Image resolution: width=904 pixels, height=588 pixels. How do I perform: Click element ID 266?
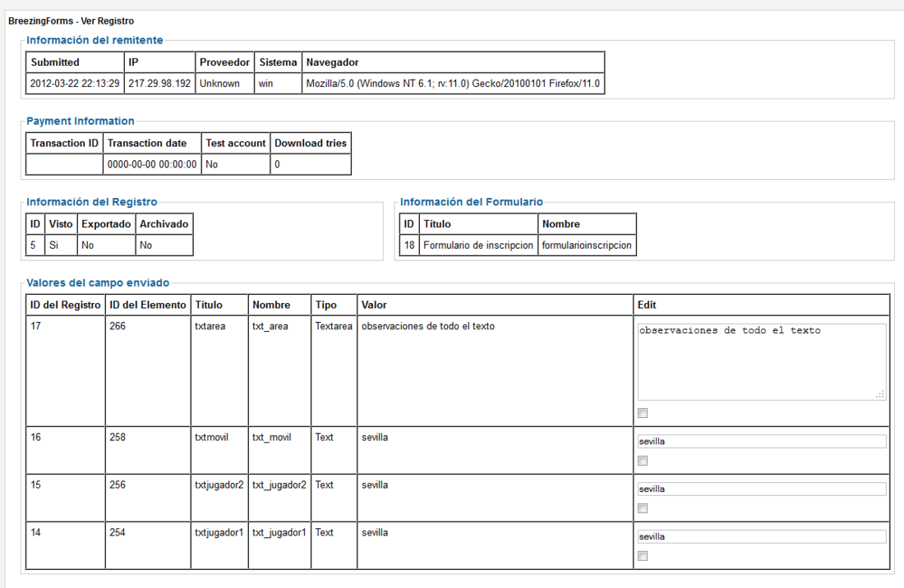(118, 326)
